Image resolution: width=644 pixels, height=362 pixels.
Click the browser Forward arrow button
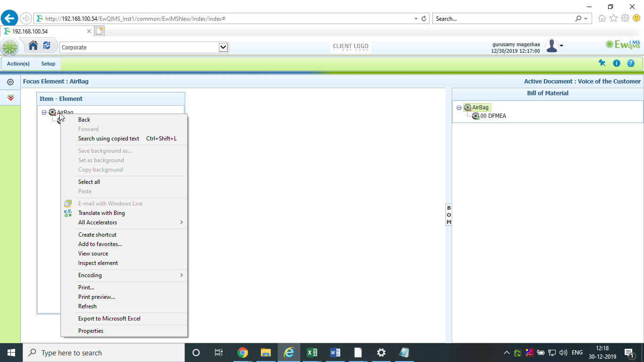[x=25, y=18]
